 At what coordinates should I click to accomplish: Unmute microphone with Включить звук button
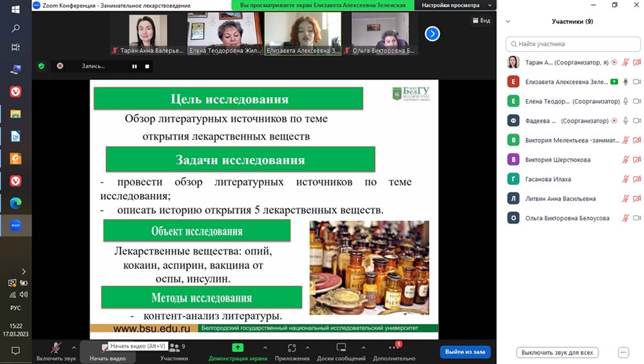(x=56, y=349)
